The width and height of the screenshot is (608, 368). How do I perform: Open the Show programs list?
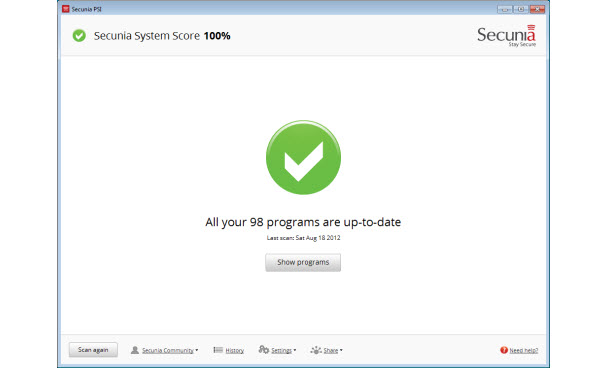[303, 263]
